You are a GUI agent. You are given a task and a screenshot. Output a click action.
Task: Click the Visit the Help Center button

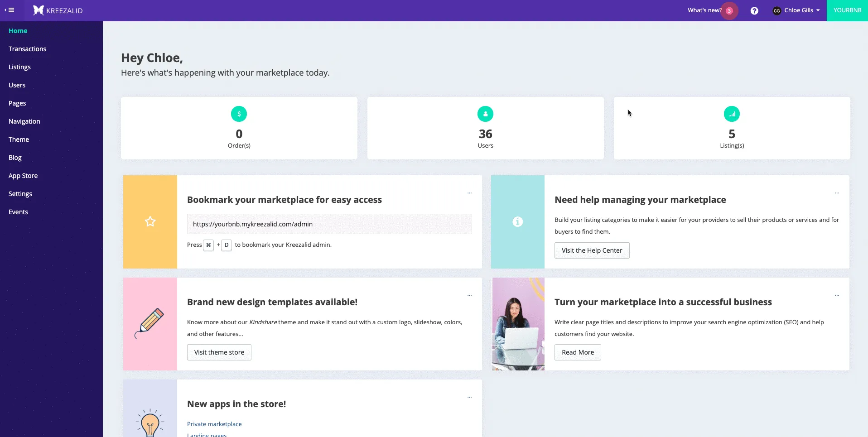pyautogui.click(x=592, y=250)
